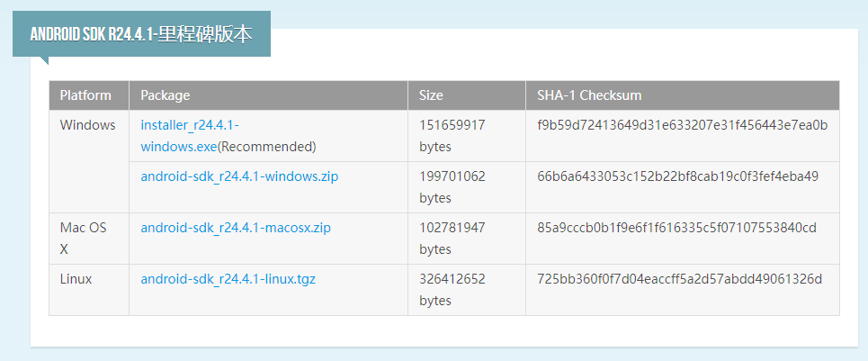The width and height of the screenshot is (868, 361).
Task: Click the android-sdk_r24.4.1-linux.tgz download link
Action: pos(228,279)
